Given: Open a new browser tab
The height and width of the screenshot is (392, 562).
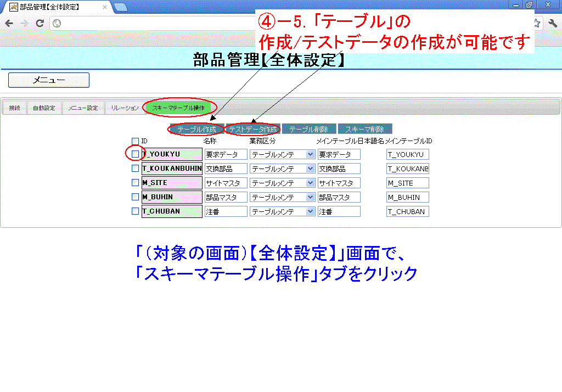Looking at the screenshot, I should pos(120,7).
